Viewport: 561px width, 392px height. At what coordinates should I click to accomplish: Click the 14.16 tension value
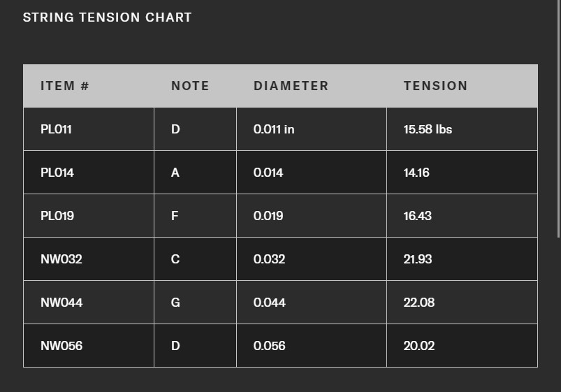tap(416, 173)
